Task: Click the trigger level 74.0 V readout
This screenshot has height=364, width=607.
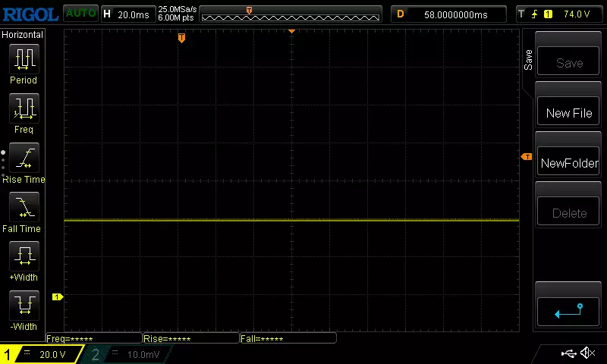Action: pyautogui.click(x=577, y=14)
